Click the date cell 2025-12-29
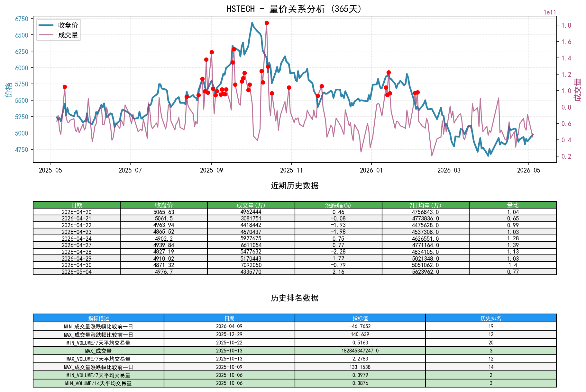The image size is (586, 392). [229, 334]
